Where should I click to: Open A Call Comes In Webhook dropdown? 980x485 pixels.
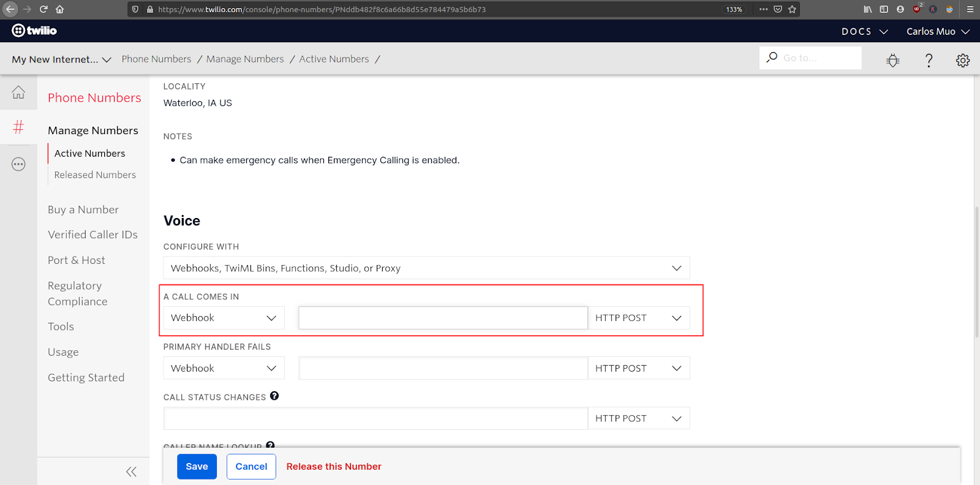224,318
